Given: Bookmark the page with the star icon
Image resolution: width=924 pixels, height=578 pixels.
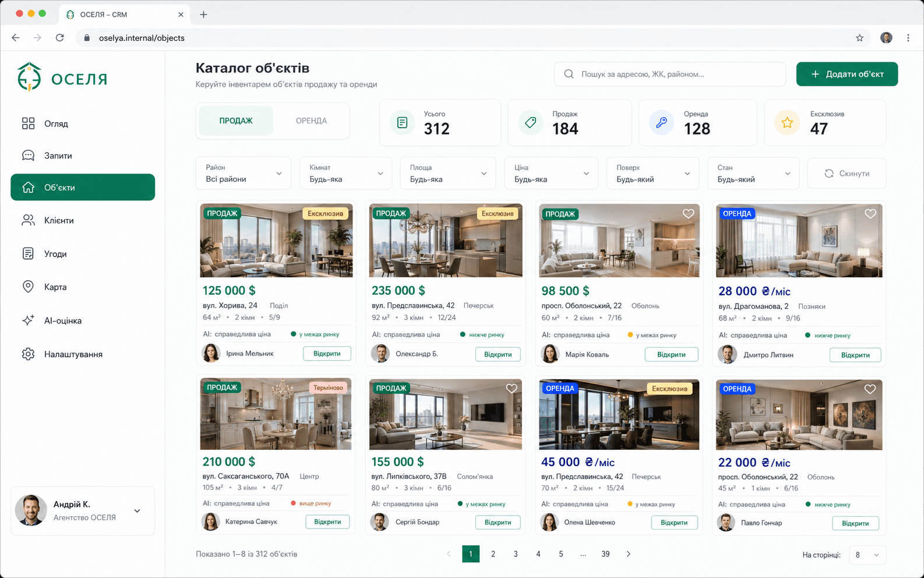Looking at the screenshot, I should tap(859, 38).
